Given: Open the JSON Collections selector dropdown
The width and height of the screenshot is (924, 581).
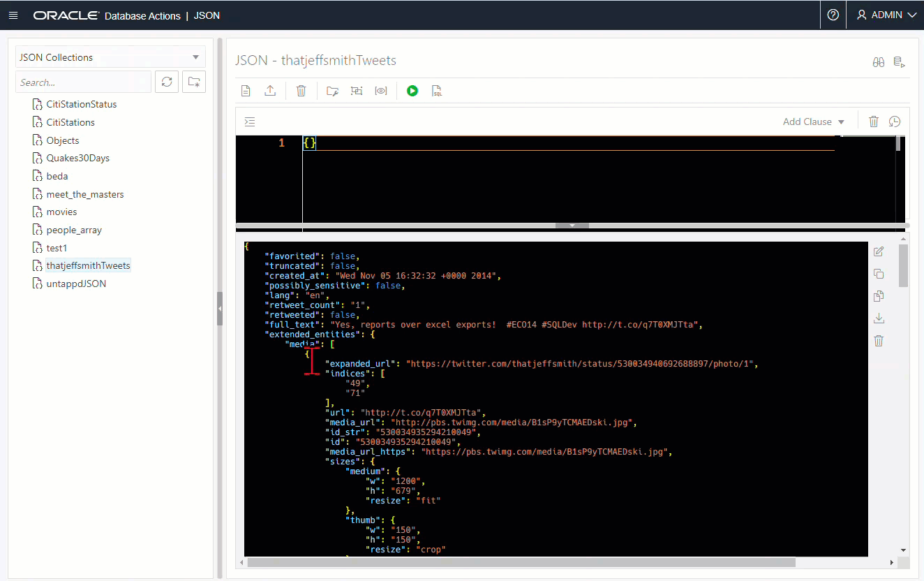Looking at the screenshot, I should tap(110, 57).
